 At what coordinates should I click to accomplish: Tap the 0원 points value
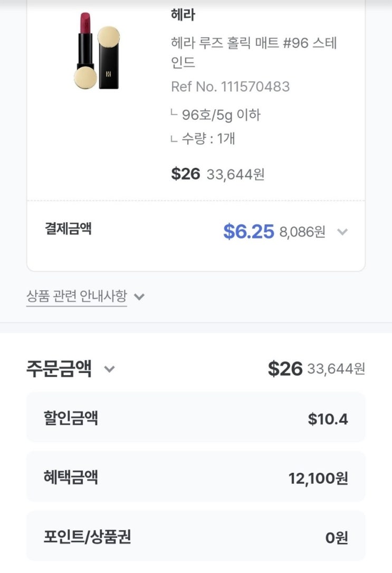[x=336, y=538]
